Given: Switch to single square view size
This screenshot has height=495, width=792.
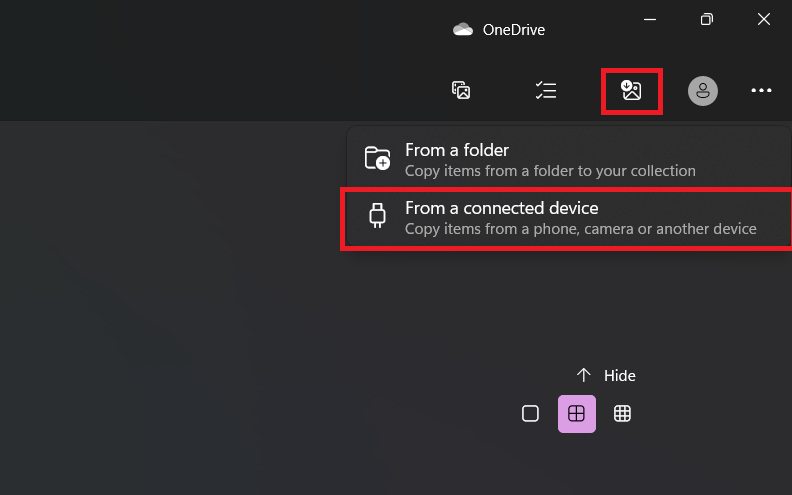Looking at the screenshot, I should coord(530,414).
